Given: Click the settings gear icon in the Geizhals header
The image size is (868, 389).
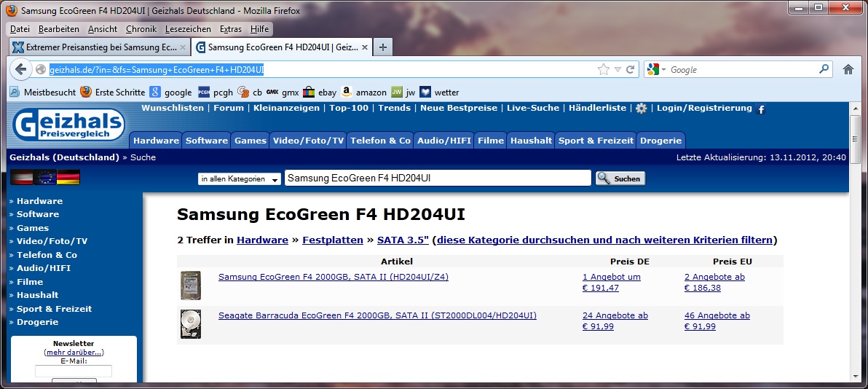Looking at the screenshot, I should [x=641, y=109].
